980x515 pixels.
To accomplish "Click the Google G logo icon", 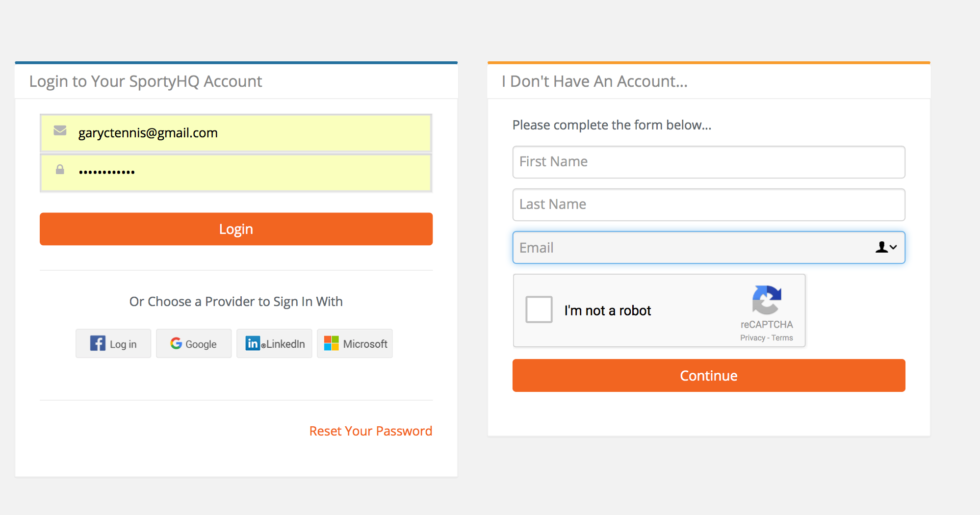I will (x=176, y=343).
